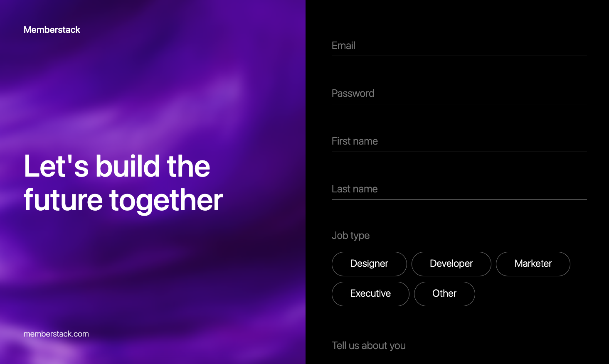
Task: Click the First name label
Action: coord(355,141)
